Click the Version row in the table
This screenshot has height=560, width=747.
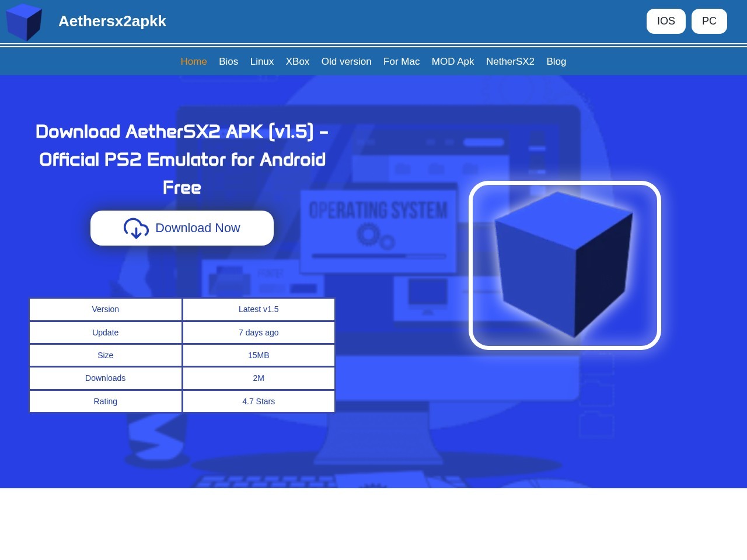tap(105, 309)
